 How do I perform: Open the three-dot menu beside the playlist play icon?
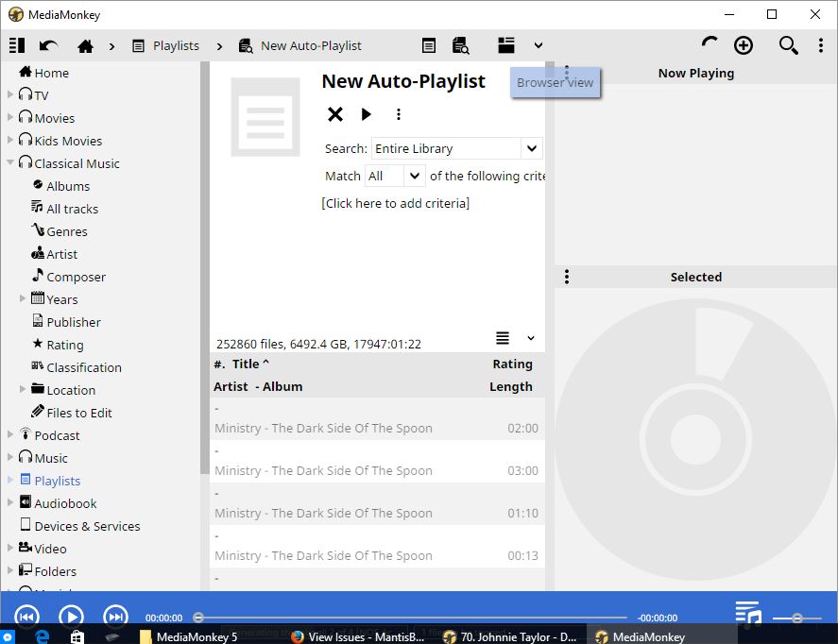[399, 114]
